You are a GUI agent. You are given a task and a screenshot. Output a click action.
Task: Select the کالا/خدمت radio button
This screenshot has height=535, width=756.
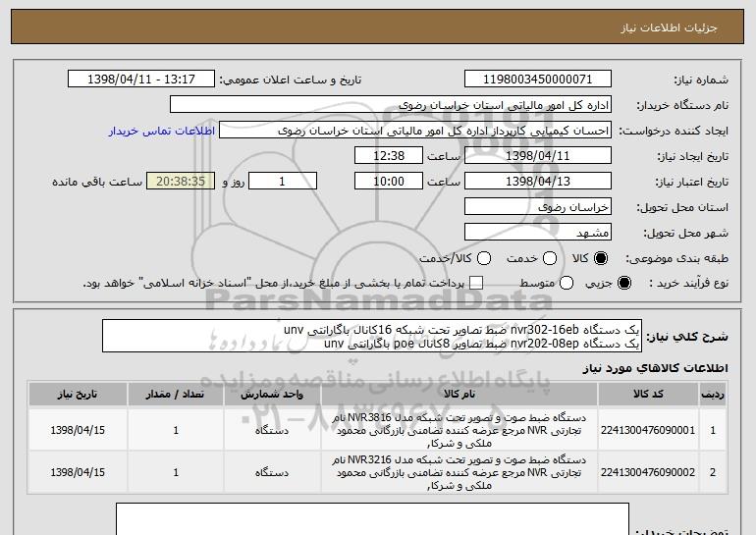(484, 259)
